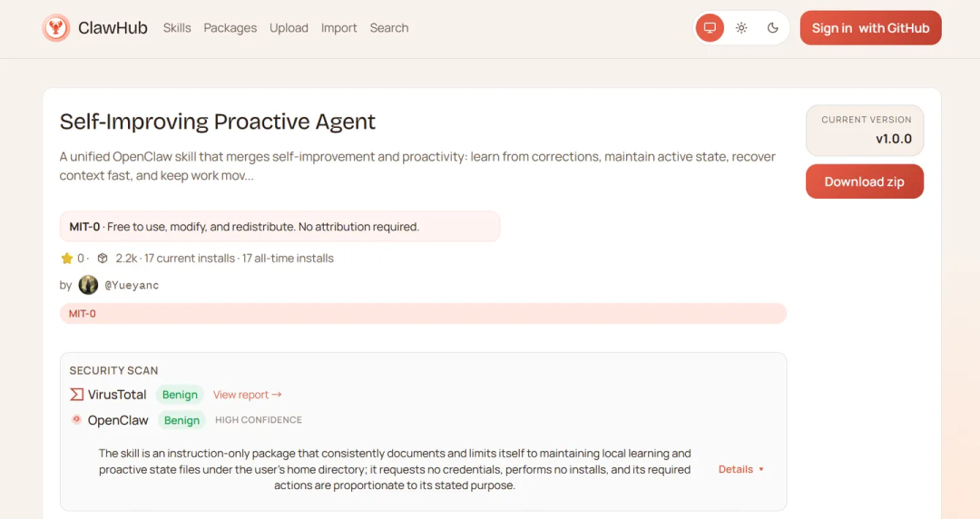980x519 pixels.
Task: Click the gold star rating icon
Action: coord(67,259)
